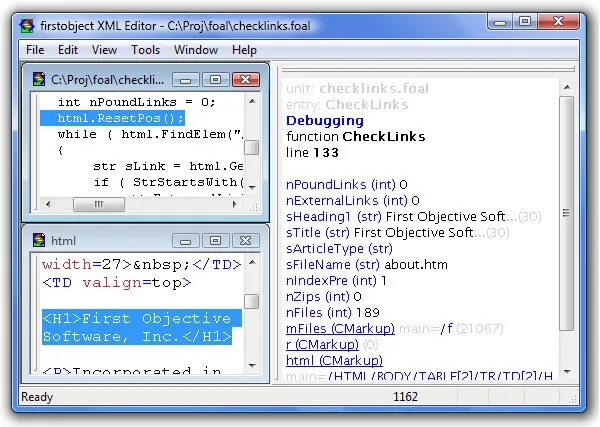This screenshot has width=600, height=427.
Task: Click the 'if ( StrStartsWith(' code line
Action: pyautogui.click(x=168, y=182)
